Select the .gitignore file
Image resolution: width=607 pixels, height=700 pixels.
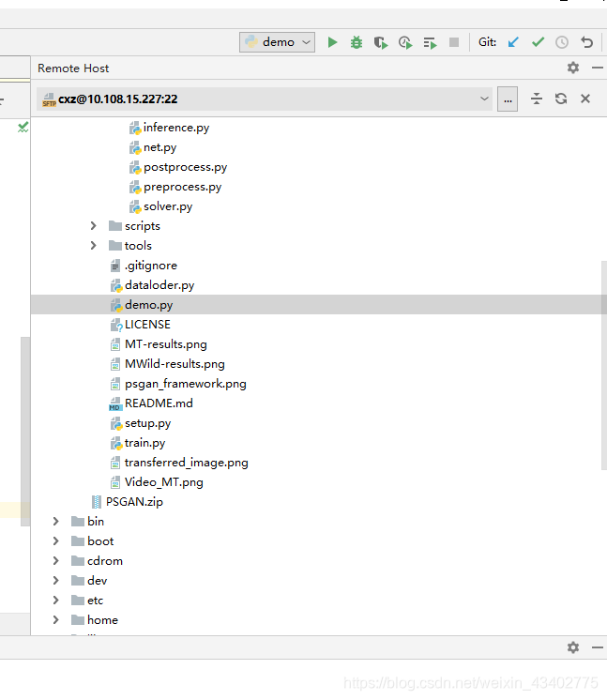click(x=144, y=266)
